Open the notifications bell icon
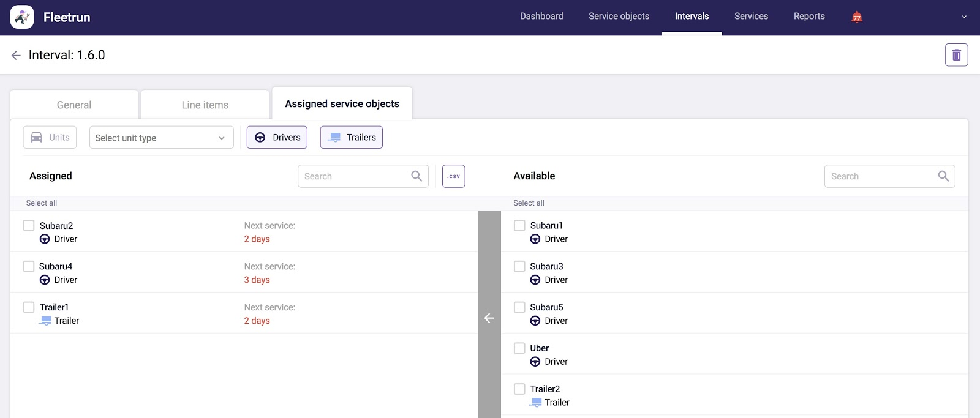The width and height of the screenshot is (980, 418). point(857,17)
